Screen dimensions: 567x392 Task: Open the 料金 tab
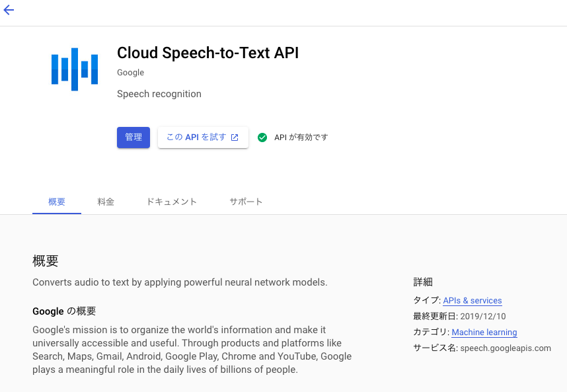106,202
